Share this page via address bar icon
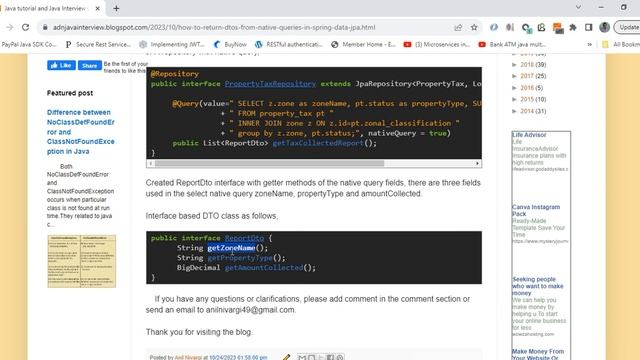 [458, 27]
